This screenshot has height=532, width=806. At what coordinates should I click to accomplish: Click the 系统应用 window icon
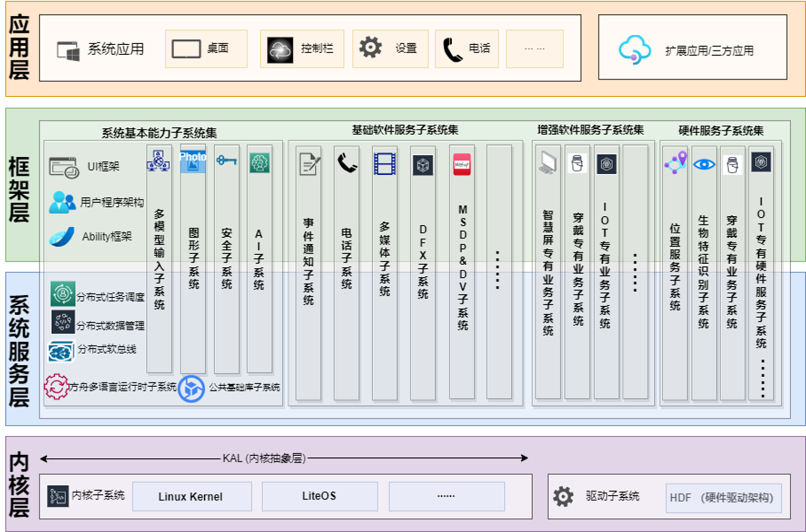68,51
